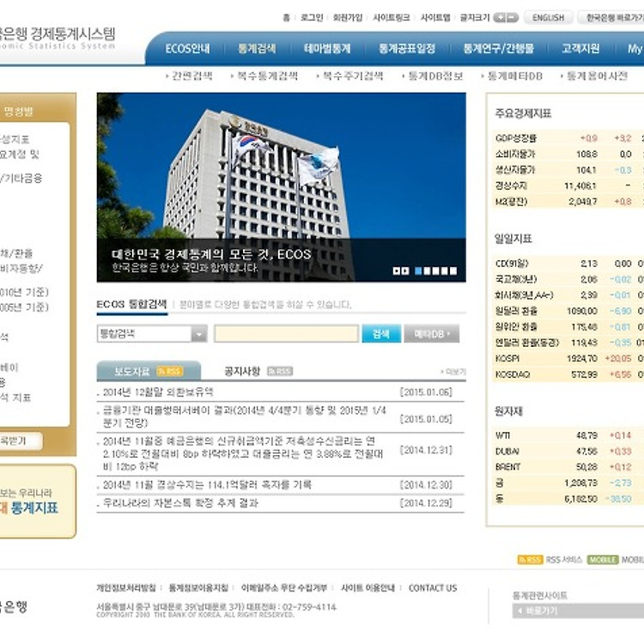Click the gray 메타DB button
The image size is (644, 644).
[431, 334]
